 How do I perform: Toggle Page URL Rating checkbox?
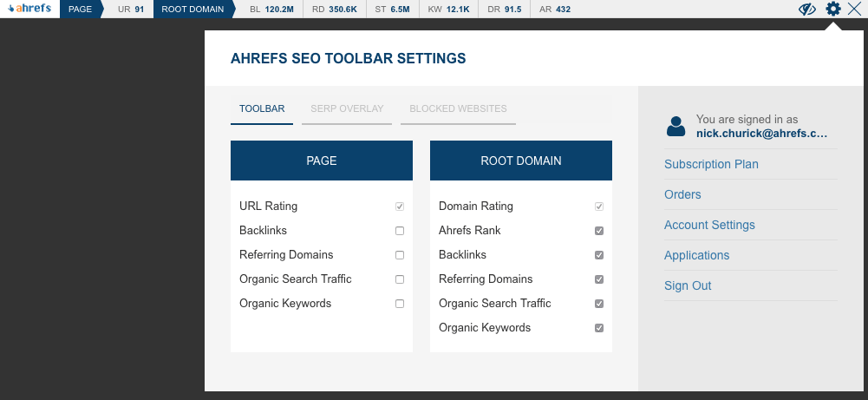coord(400,207)
